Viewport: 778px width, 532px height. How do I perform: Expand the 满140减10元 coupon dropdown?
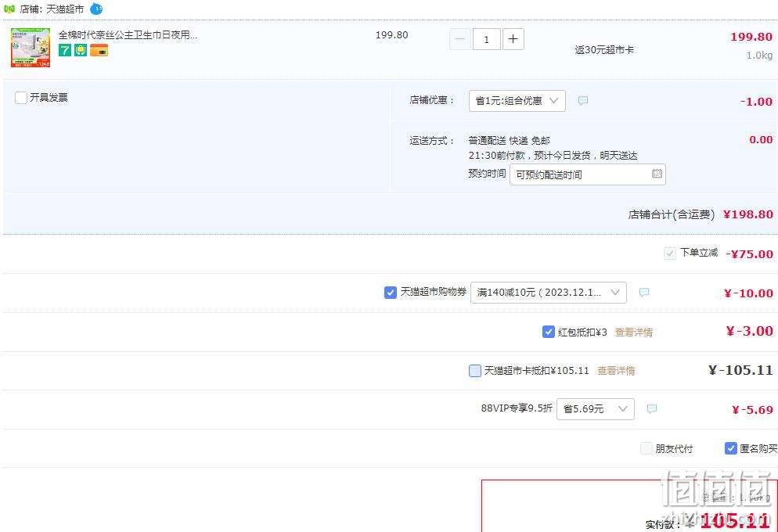click(548, 293)
